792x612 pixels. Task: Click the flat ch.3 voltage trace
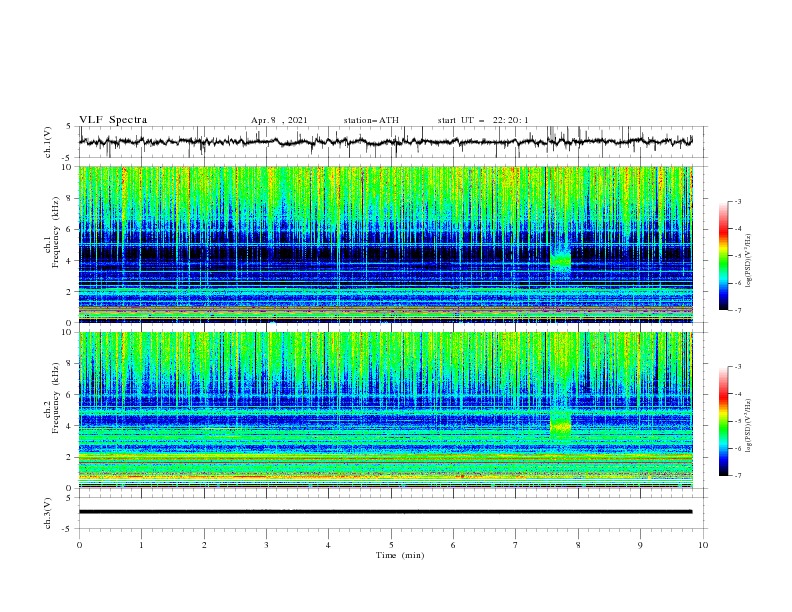click(385, 512)
